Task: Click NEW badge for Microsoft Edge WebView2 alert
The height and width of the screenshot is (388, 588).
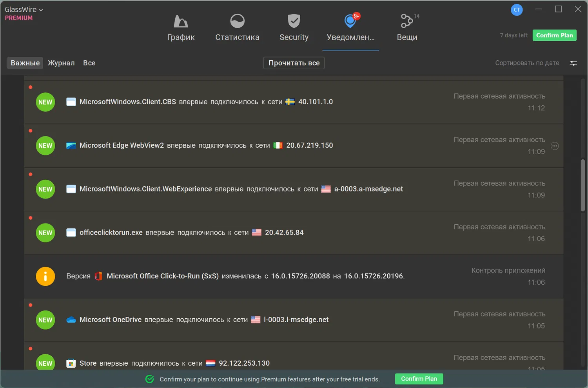Action: 45,146
